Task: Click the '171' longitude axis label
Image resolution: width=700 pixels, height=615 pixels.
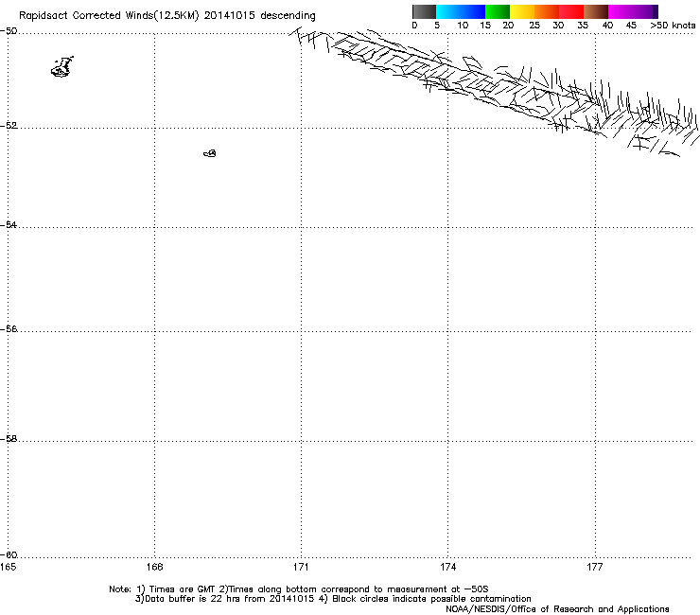Action: [301, 567]
